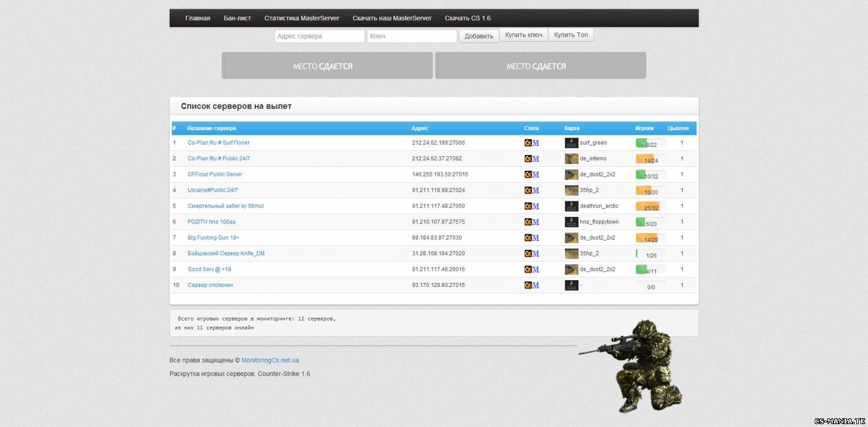Open the Смертельный забег by Stimul server link
Screen dimensions: 868x427
pyautogui.click(x=225, y=206)
